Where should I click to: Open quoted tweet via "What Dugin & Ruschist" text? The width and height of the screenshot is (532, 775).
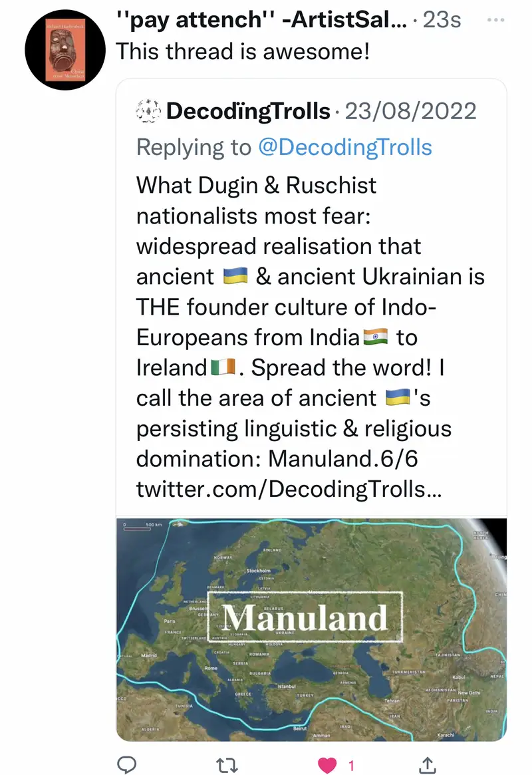click(256, 184)
